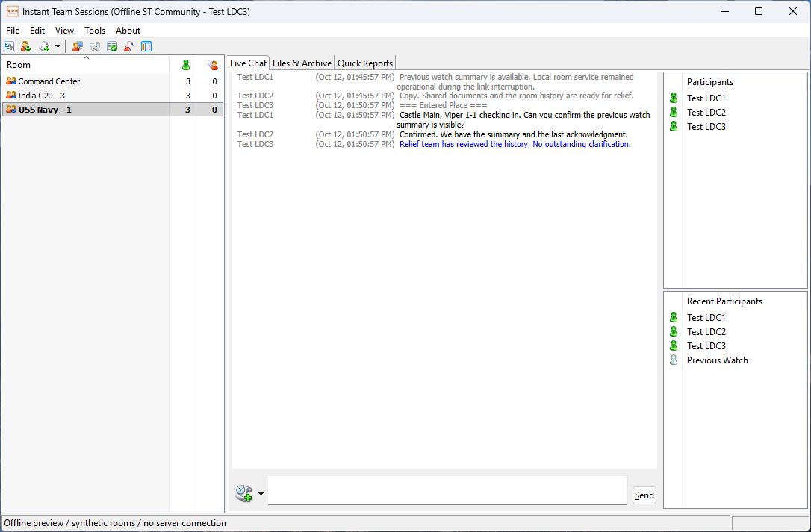
Task: Click the USS Navy - 1 room icon
Action: click(x=11, y=109)
